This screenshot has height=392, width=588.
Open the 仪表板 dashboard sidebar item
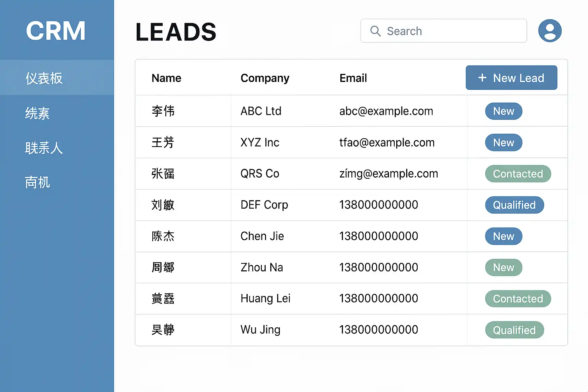(57, 78)
